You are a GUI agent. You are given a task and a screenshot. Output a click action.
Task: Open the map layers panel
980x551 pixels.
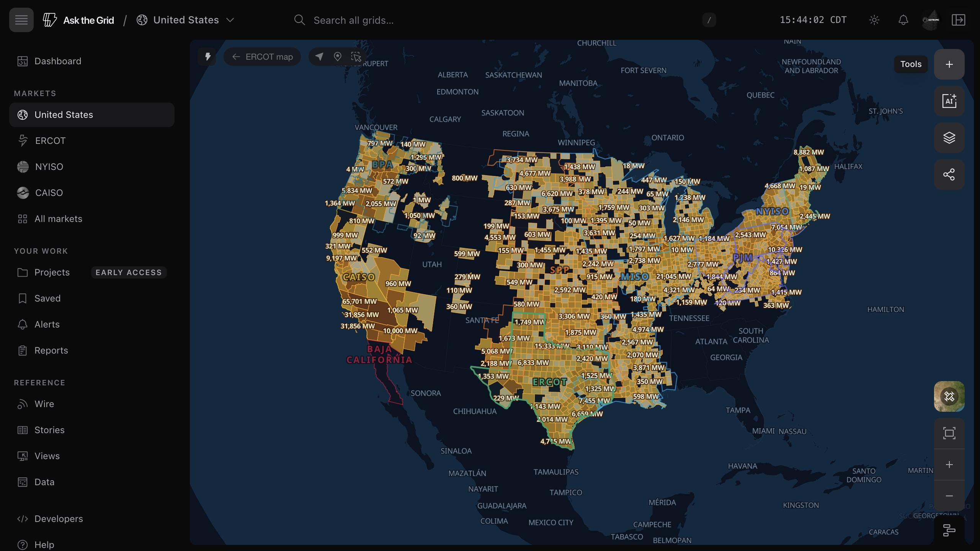coord(949,138)
